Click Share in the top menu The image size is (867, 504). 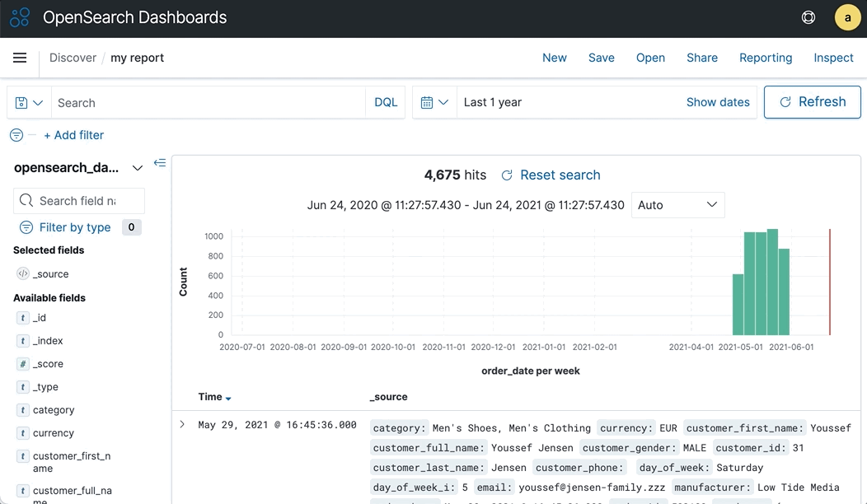point(702,58)
